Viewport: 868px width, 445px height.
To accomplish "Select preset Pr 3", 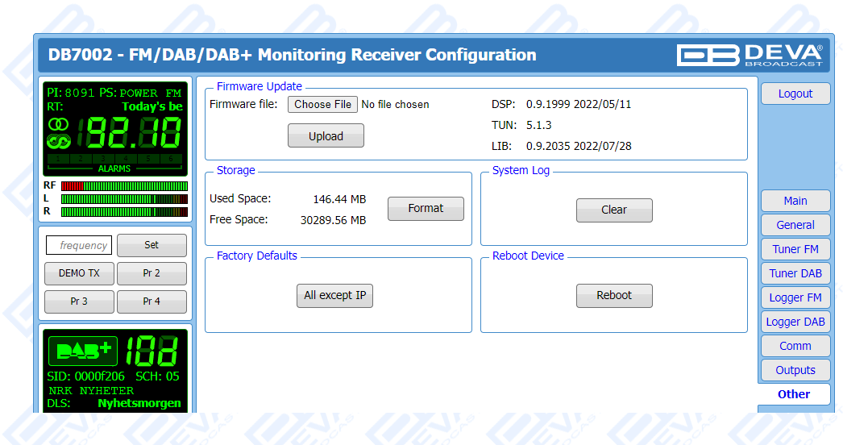I will point(79,302).
